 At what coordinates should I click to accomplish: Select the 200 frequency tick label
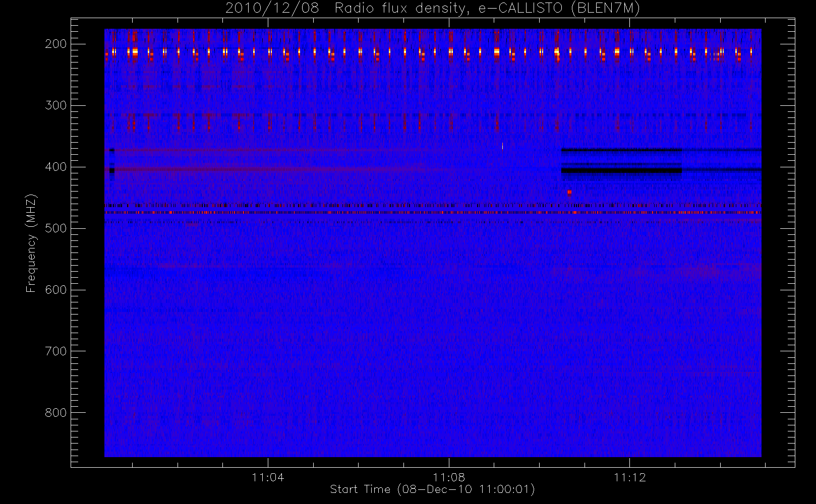click(56, 44)
